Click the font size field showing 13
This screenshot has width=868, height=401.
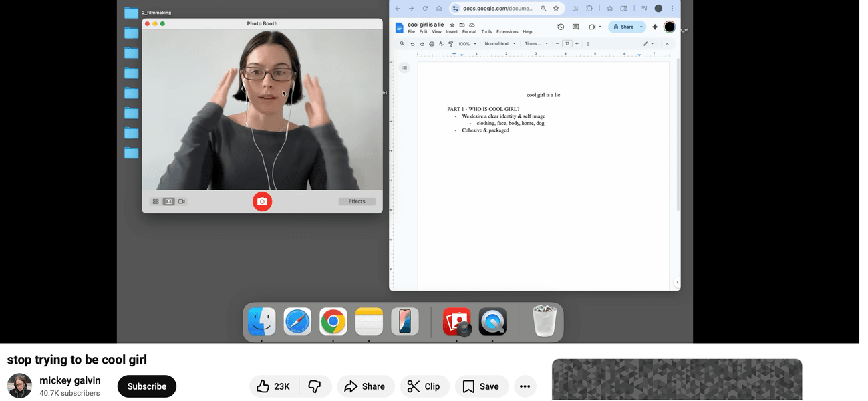567,44
